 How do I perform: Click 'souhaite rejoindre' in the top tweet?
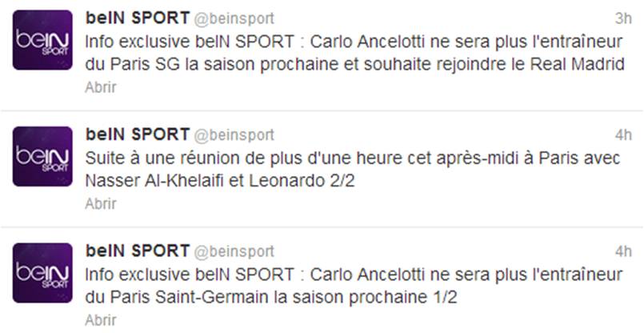435,64
